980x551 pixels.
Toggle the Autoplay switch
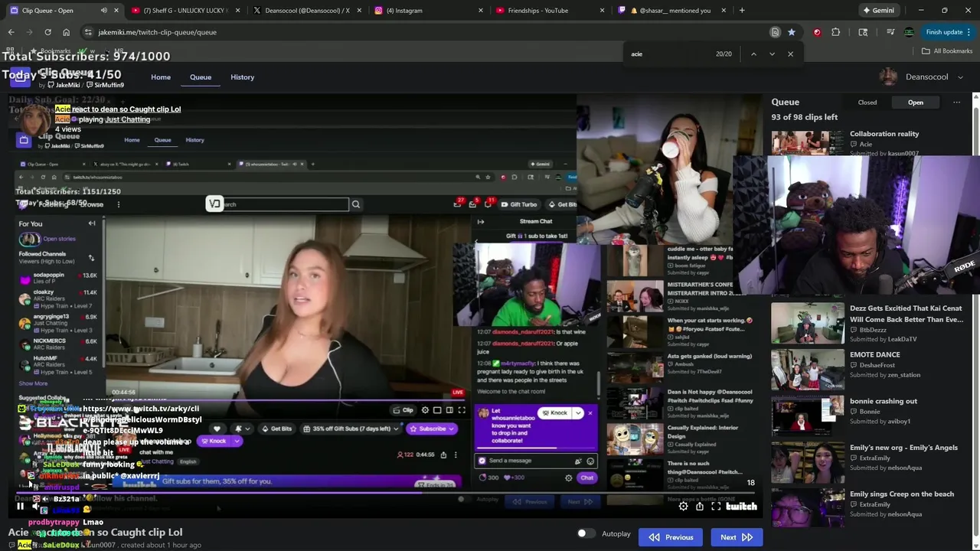585,533
